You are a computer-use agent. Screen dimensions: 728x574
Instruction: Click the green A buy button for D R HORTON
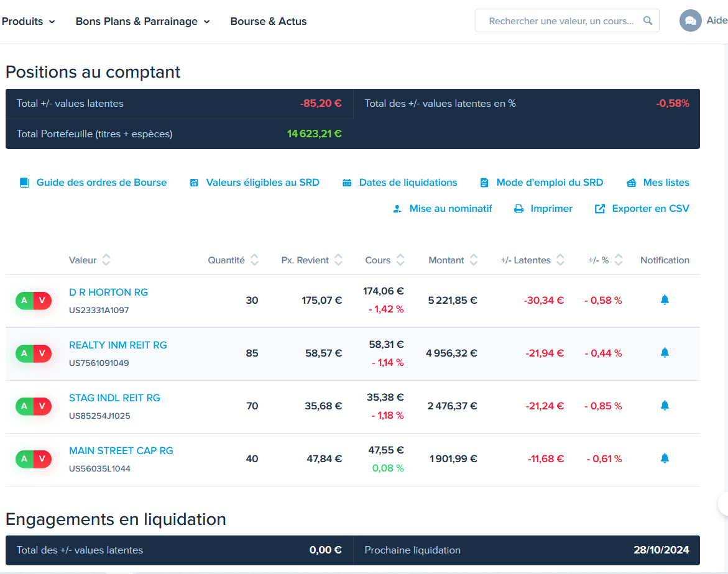[25, 300]
